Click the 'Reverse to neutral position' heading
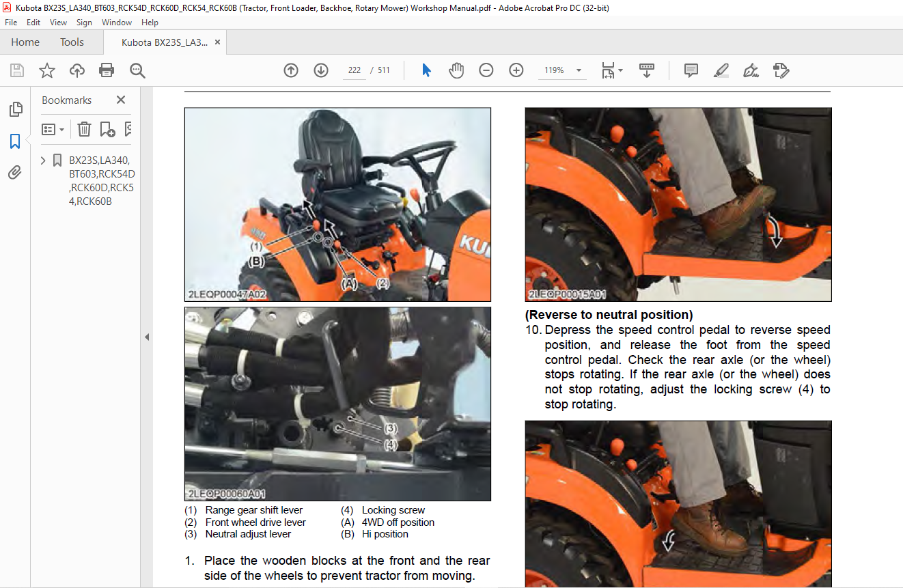The image size is (903, 588). click(609, 315)
